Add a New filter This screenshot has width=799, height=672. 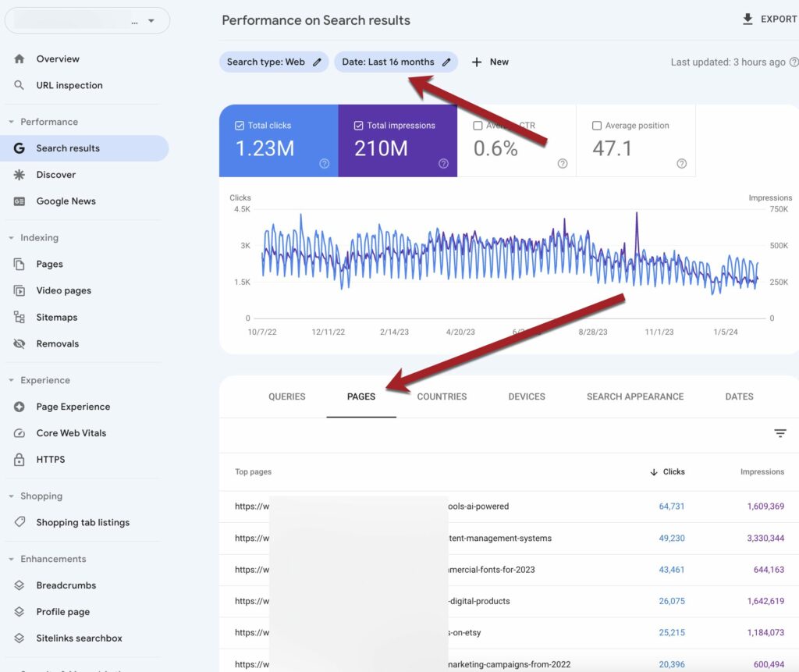click(490, 62)
